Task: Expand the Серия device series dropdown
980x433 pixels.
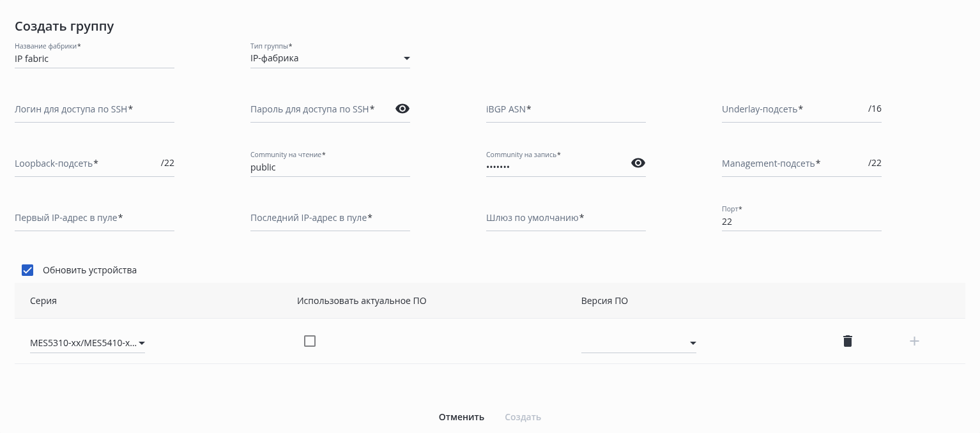Action: [88, 343]
